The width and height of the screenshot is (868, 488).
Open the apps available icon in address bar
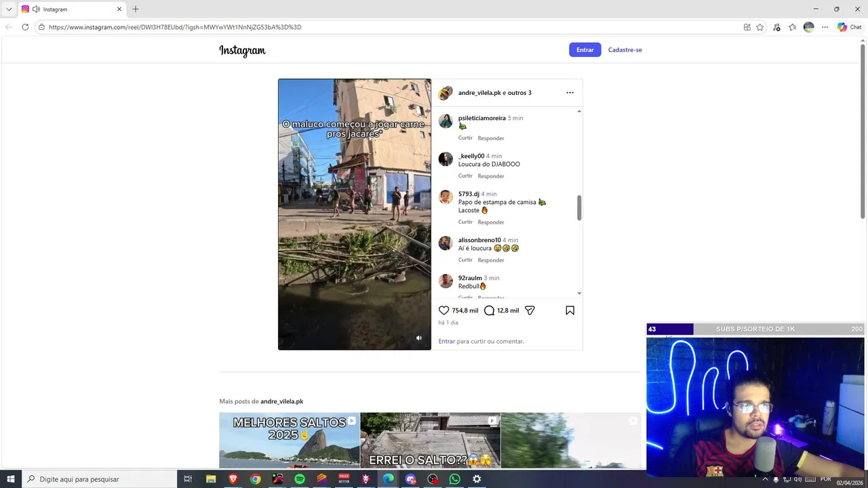coord(747,27)
